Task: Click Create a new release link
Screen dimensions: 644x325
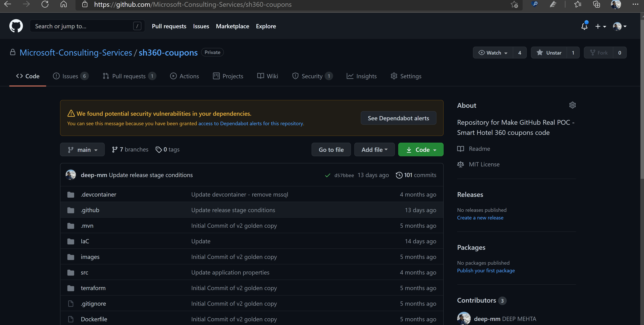Action: pyautogui.click(x=480, y=217)
